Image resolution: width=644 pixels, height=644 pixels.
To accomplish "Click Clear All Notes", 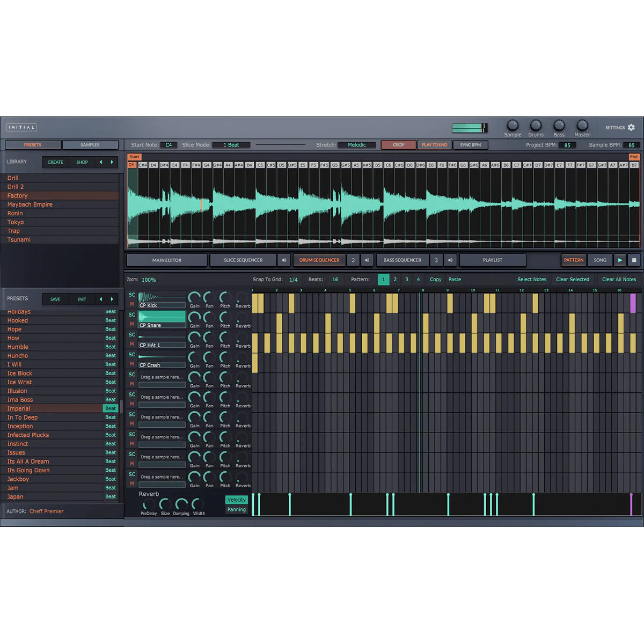I will [619, 280].
